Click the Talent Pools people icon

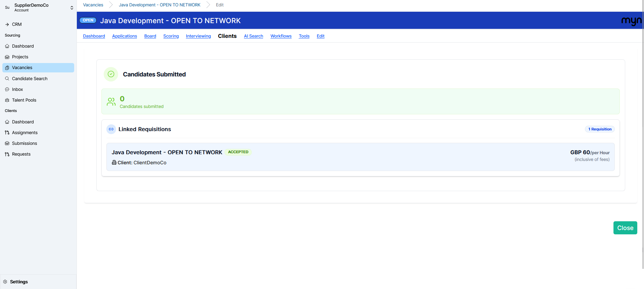point(7,100)
